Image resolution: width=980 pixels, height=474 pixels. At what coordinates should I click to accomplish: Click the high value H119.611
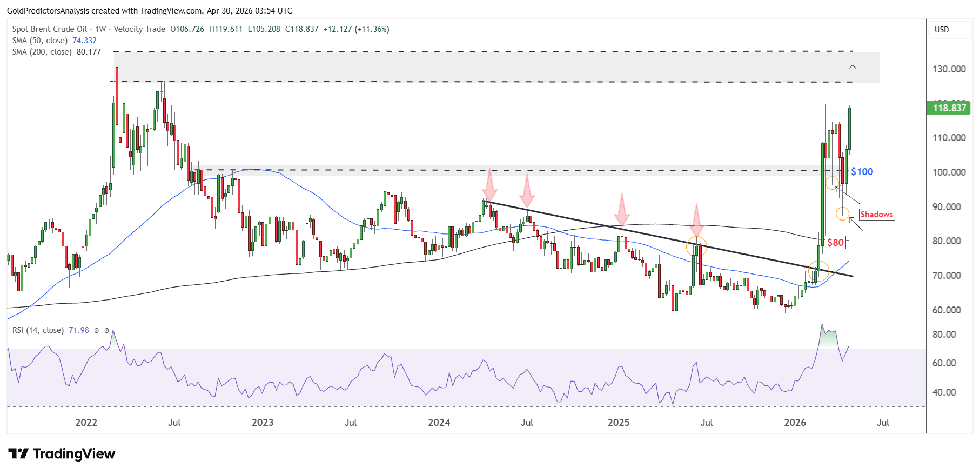click(x=226, y=29)
